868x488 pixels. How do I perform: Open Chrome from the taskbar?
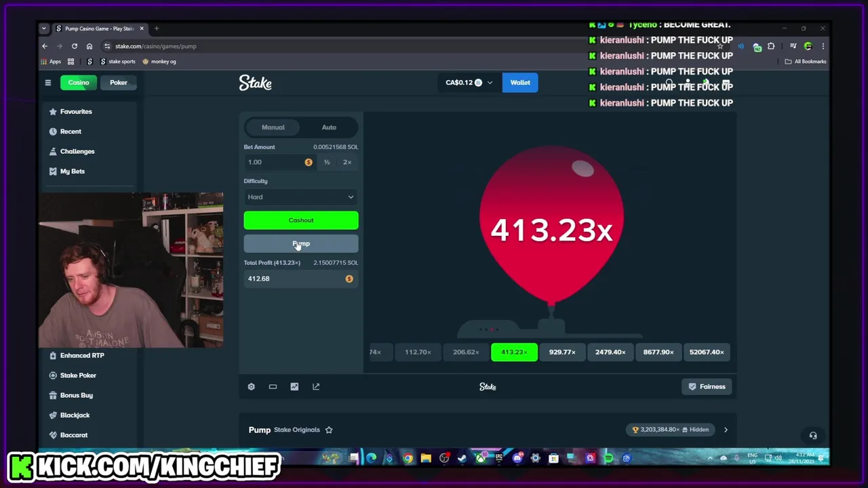tap(408, 458)
